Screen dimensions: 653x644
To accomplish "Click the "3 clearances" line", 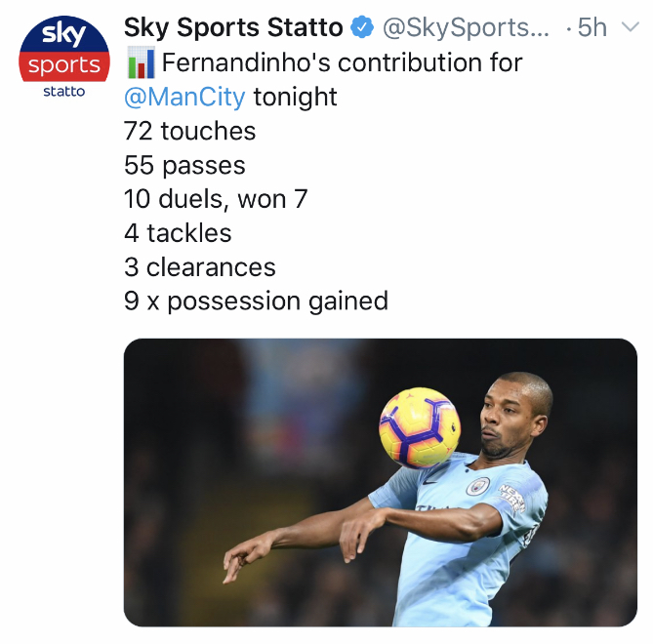I will point(200,267).
